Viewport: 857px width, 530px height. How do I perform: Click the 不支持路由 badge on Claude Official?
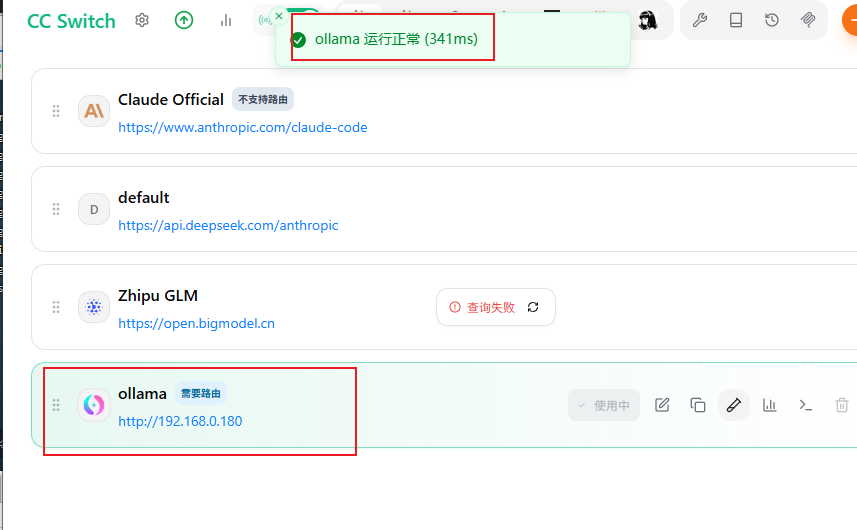263,99
